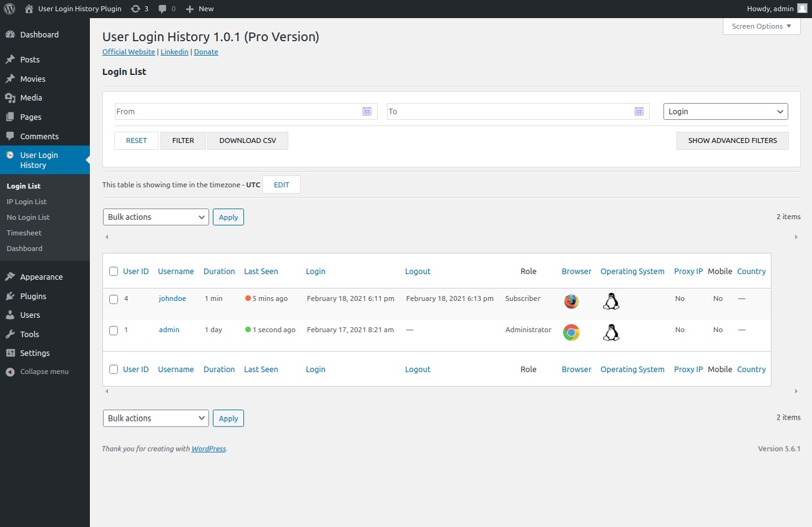Screen dimensions: 812x527
Task: Open Tools menu
Action: click(x=45, y=334)
